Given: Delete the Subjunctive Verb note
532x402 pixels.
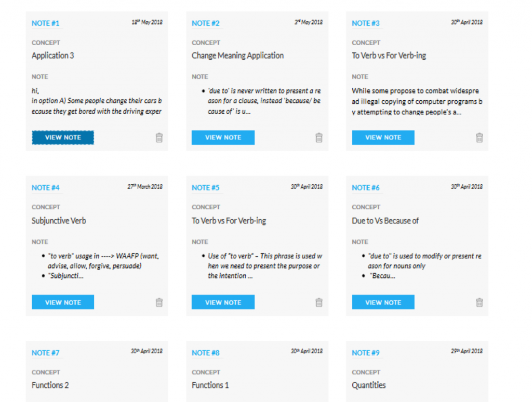Looking at the screenshot, I should (x=159, y=302).
